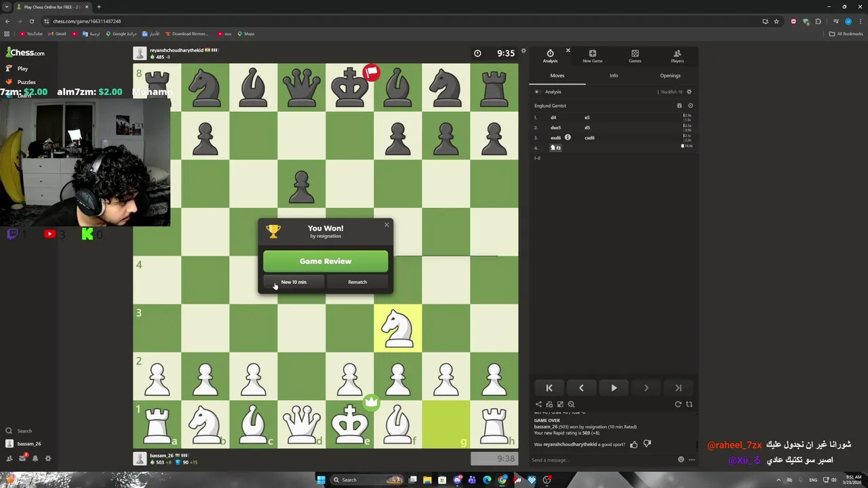Click the taskbar Search box

click(x=367, y=480)
